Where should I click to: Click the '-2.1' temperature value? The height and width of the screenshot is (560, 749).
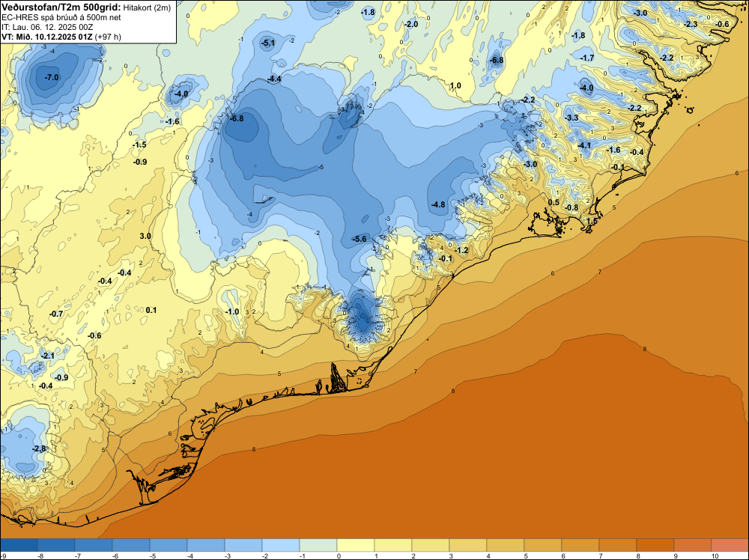click(48, 356)
